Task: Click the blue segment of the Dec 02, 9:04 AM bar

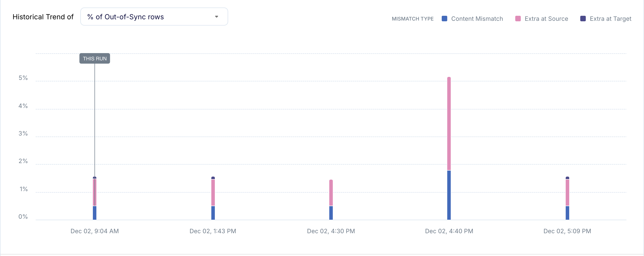Action: (x=94, y=213)
